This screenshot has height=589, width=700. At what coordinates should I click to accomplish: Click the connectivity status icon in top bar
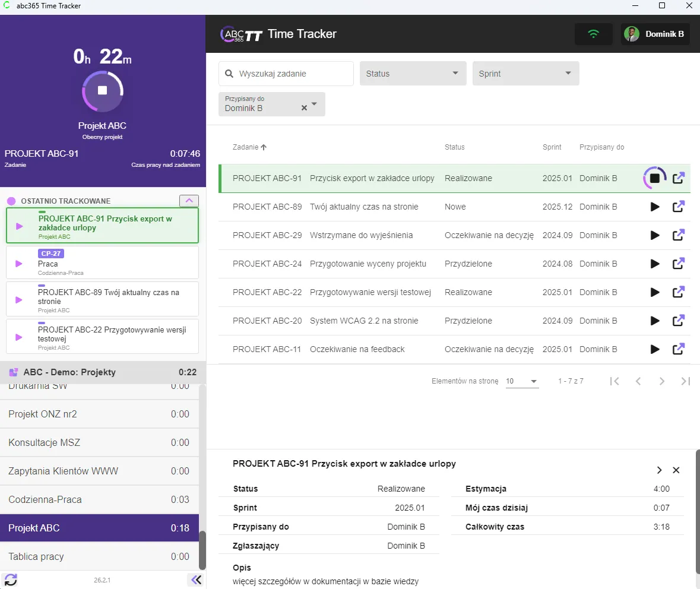coord(593,34)
